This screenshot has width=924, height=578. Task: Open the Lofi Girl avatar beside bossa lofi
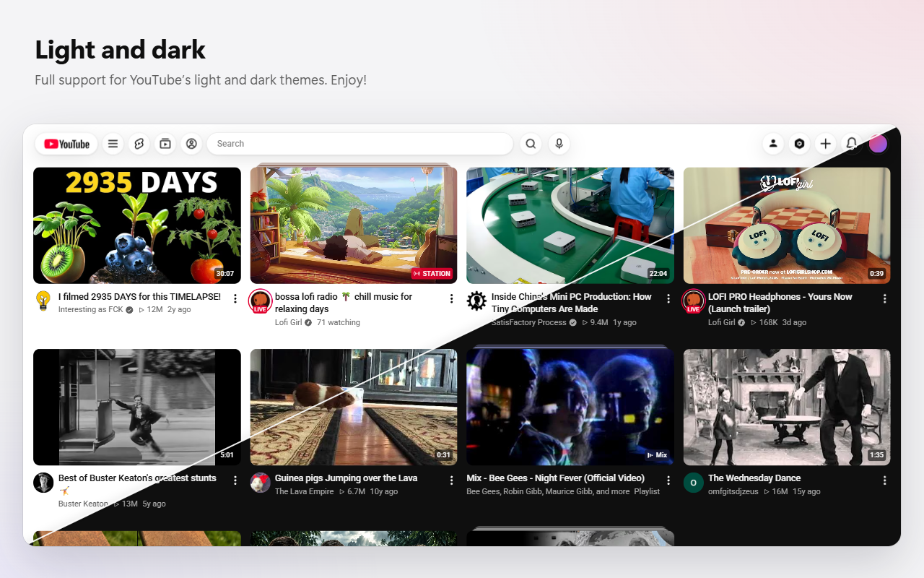click(260, 301)
